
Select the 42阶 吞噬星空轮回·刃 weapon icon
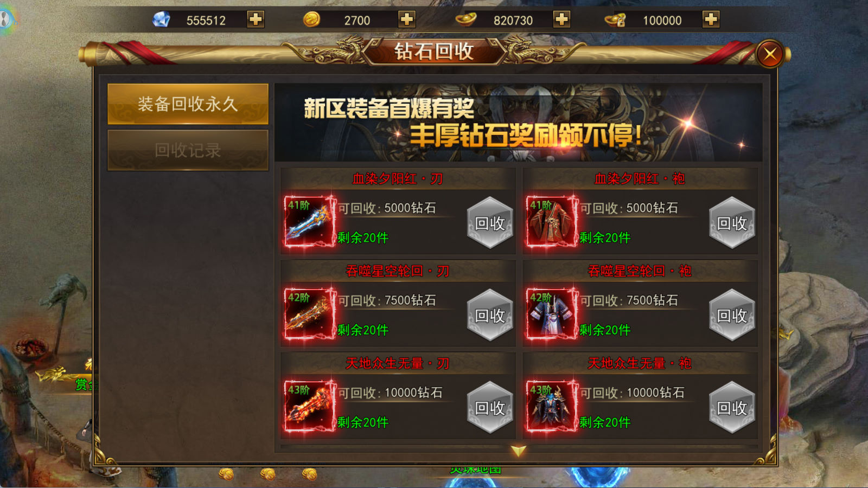tap(309, 313)
